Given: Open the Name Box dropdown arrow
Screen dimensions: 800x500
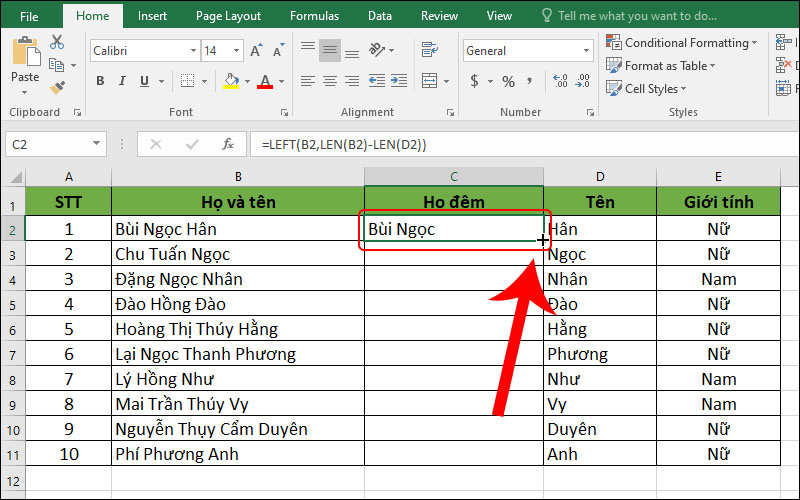Looking at the screenshot, I should [x=96, y=144].
